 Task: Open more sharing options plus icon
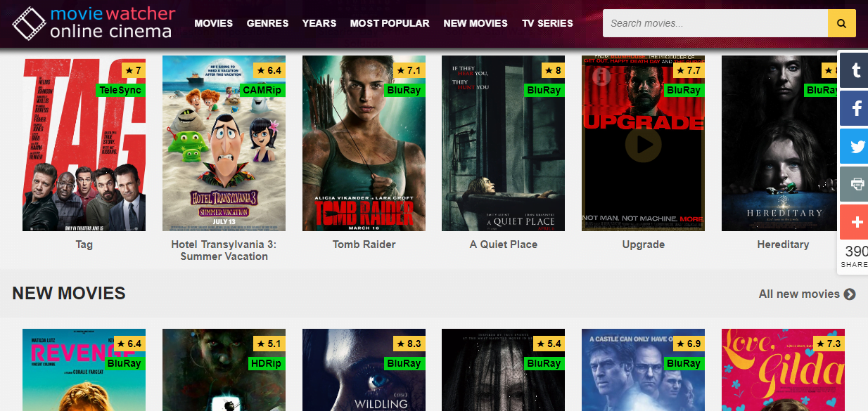pos(854,222)
